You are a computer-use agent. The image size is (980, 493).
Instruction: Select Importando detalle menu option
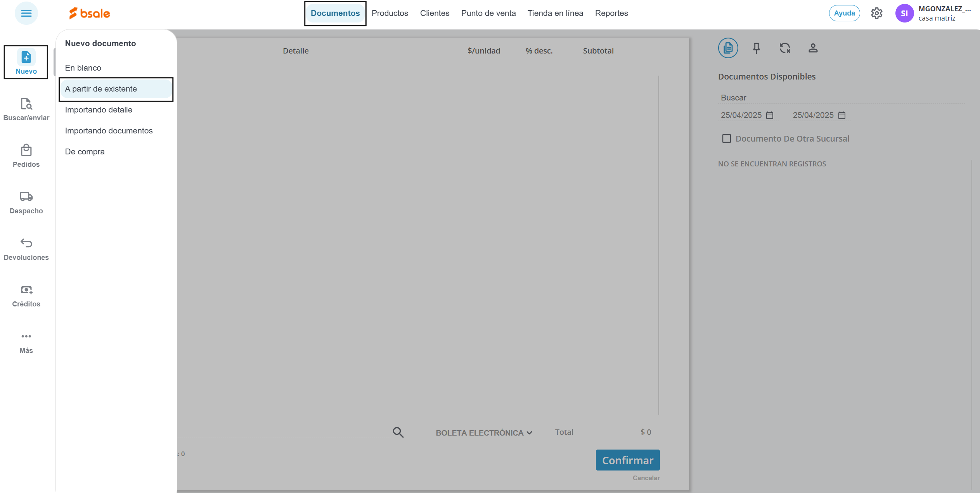(99, 110)
